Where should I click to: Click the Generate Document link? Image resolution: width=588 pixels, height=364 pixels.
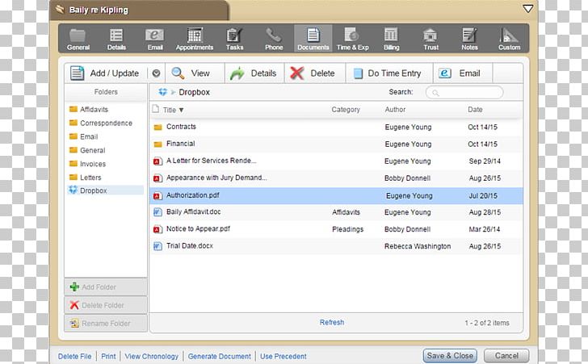coord(220,356)
